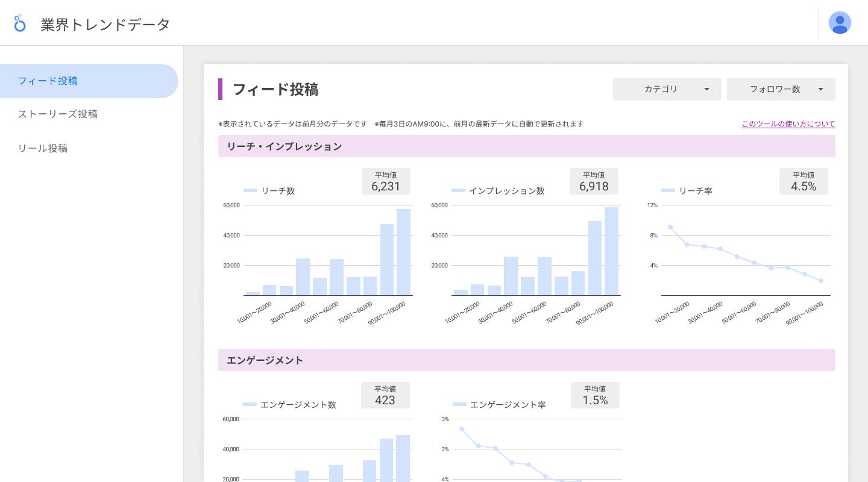Expand the フォロワー数 dropdown arrow
Image resolution: width=868 pixels, height=482 pixels.
[820, 89]
